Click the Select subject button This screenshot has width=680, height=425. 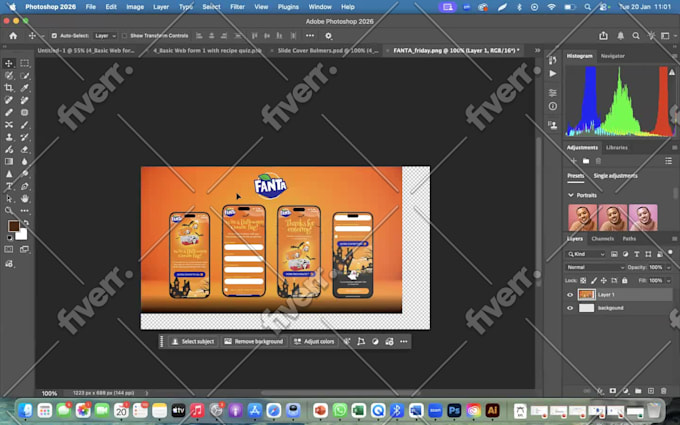click(193, 342)
